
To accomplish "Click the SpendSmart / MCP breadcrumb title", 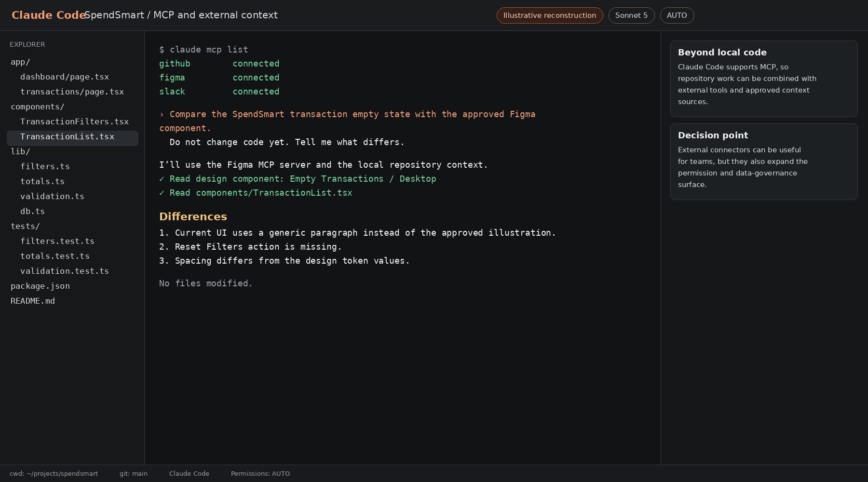I will pos(181,15).
